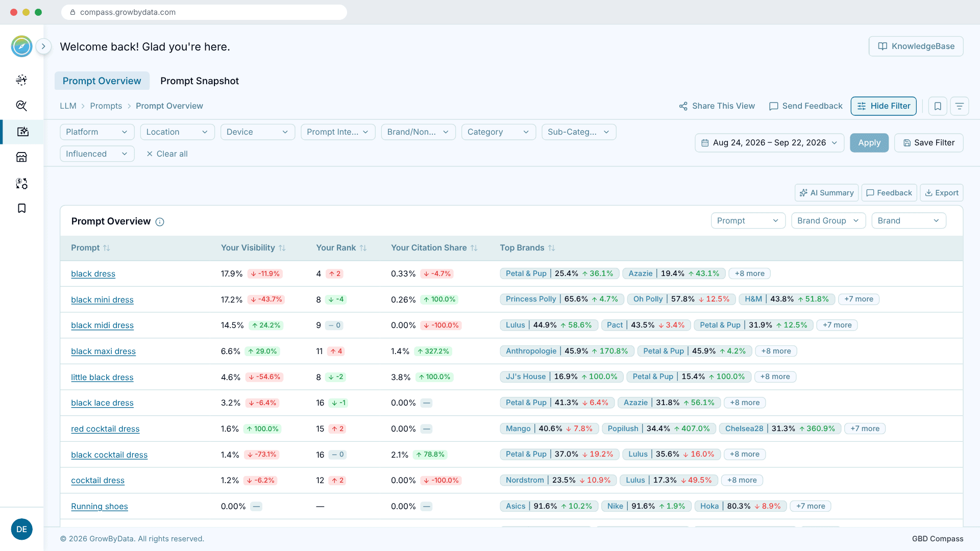
Task: Click Share This View
Action: pos(717,106)
